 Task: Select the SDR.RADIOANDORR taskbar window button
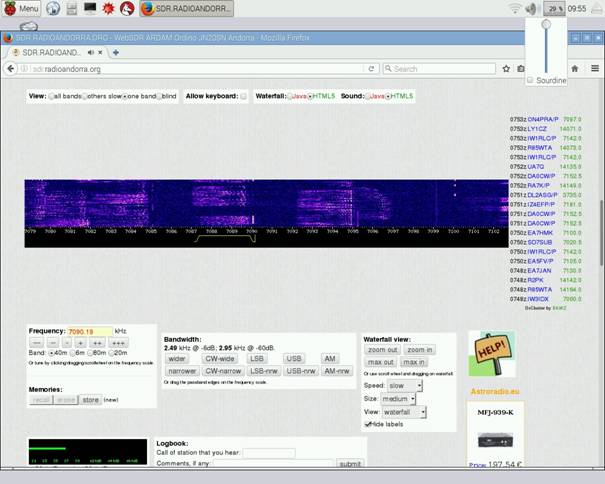tap(186, 8)
